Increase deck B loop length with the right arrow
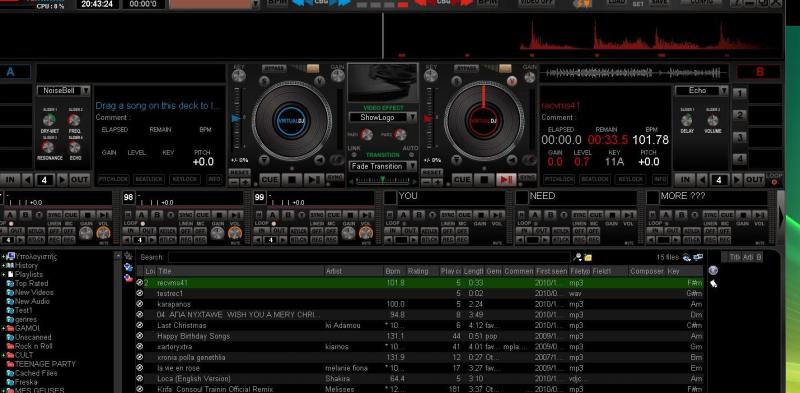The width and height of the screenshot is (800, 393). pyautogui.click(x=737, y=180)
